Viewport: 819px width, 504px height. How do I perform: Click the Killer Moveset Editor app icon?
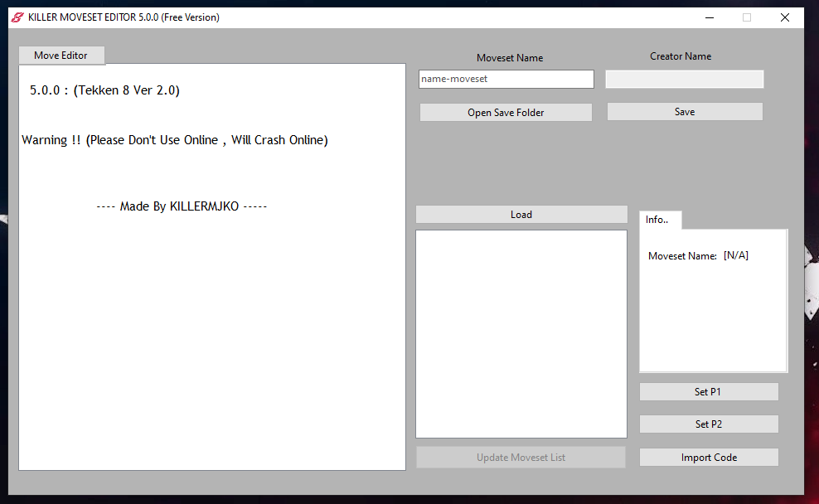point(17,17)
